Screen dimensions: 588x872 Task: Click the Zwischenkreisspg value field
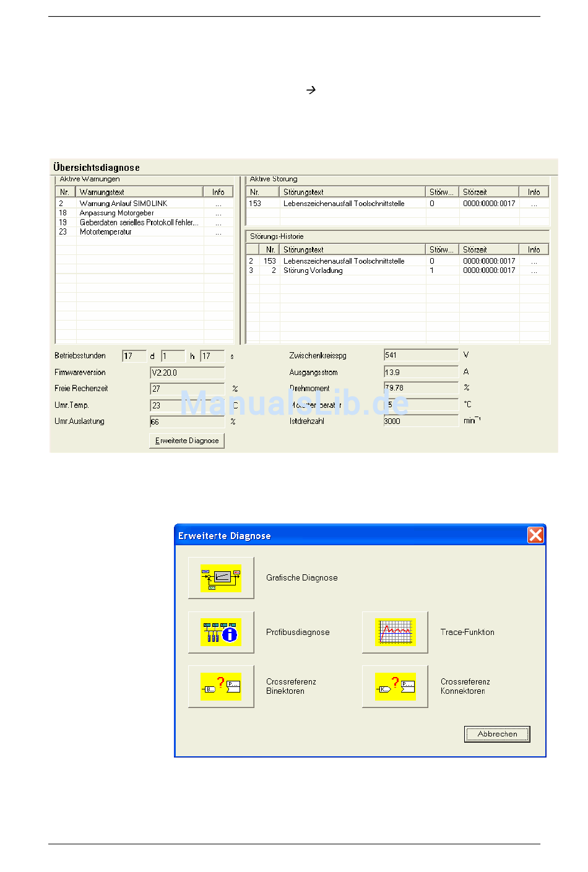421,355
